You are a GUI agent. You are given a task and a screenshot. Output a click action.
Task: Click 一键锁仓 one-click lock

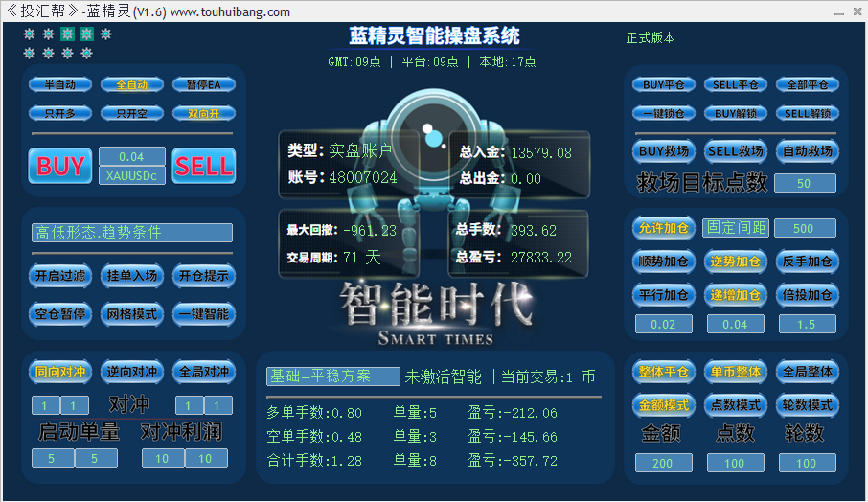[x=663, y=113]
